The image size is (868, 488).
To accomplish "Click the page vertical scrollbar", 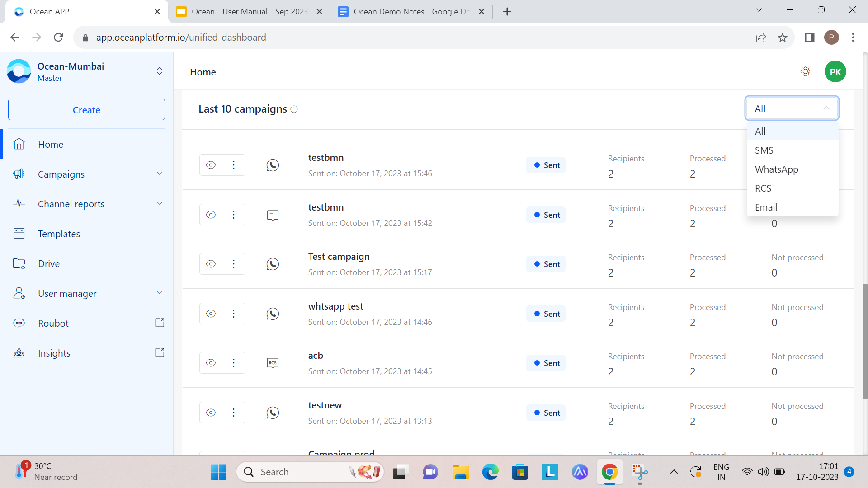I will pos(865,341).
